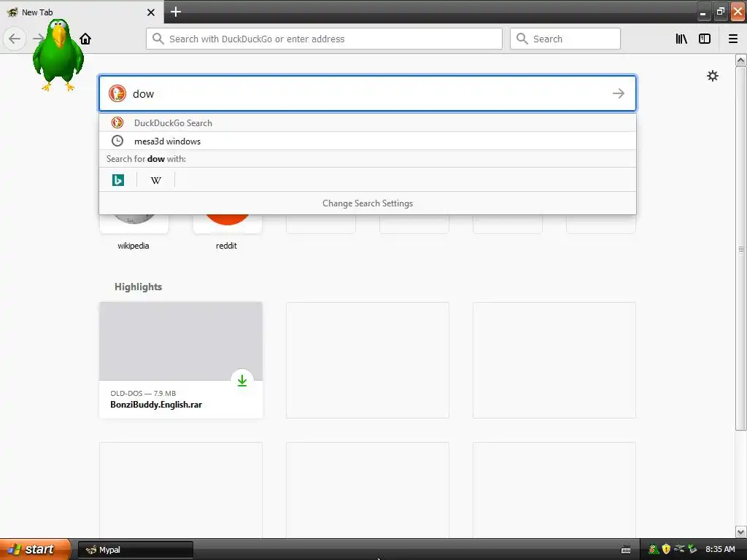The image size is (747, 560).
Task: Open a new tab with the plus button
Action: 176,12
